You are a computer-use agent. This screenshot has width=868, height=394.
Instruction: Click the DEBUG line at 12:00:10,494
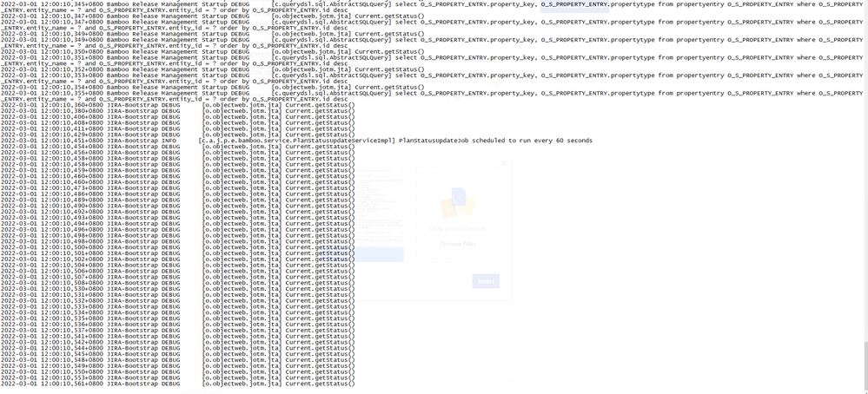(177, 223)
